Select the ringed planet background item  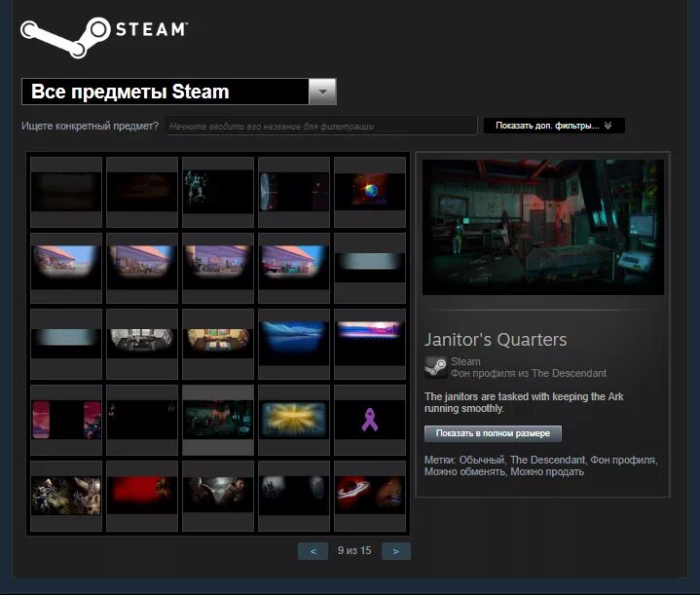click(370, 496)
